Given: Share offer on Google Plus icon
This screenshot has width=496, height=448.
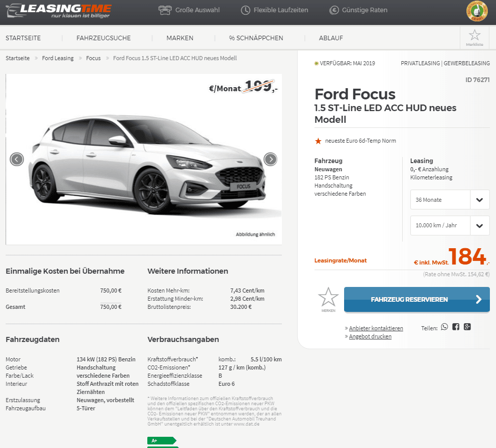Looking at the screenshot, I should coord(467,327).
